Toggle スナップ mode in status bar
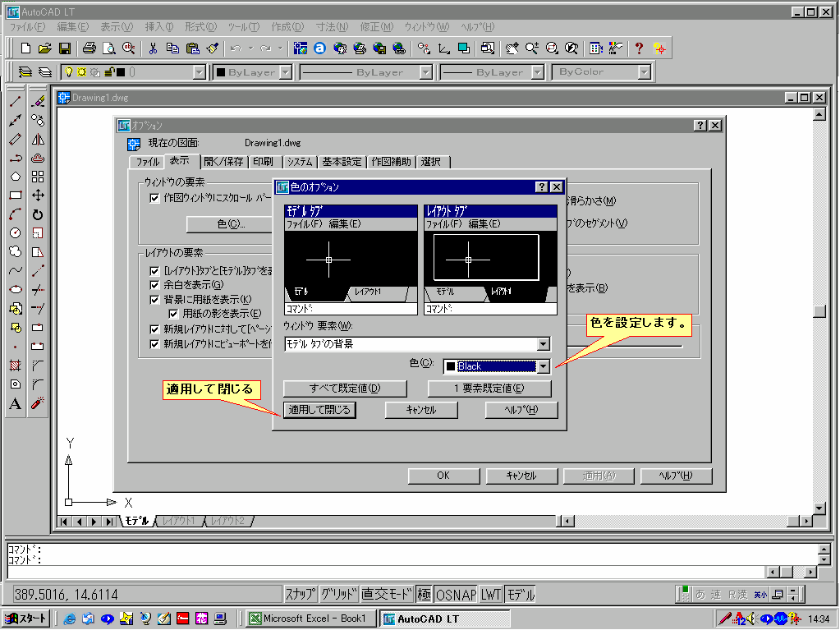This screenshot has width=840, height=630. (x=301, y=594)
